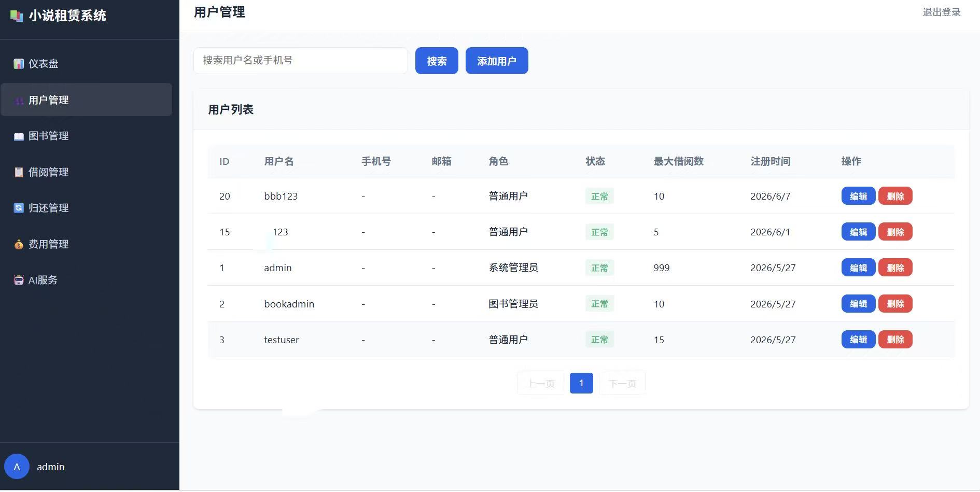The width and height of the screenshot is (980, 492).
Task: Click the books logo icon beside 小说租赁系统
Action: click(x=17, y=16)
